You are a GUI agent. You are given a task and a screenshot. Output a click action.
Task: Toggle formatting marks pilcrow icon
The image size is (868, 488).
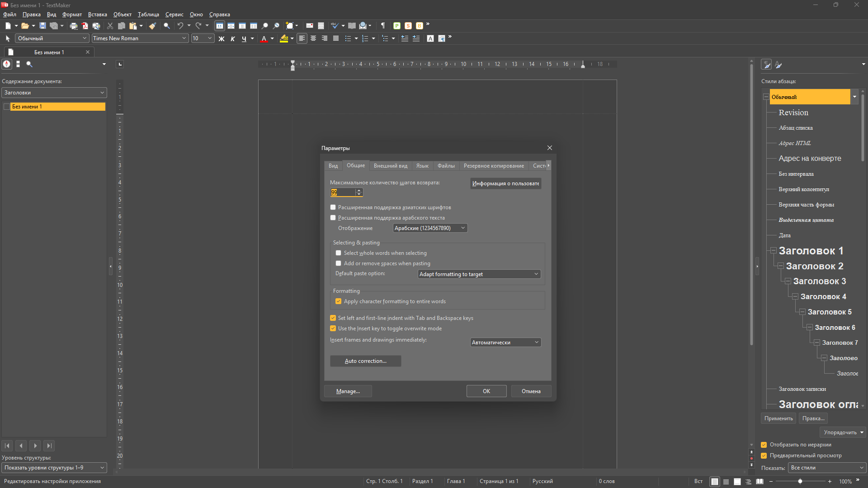coord(383,26)
